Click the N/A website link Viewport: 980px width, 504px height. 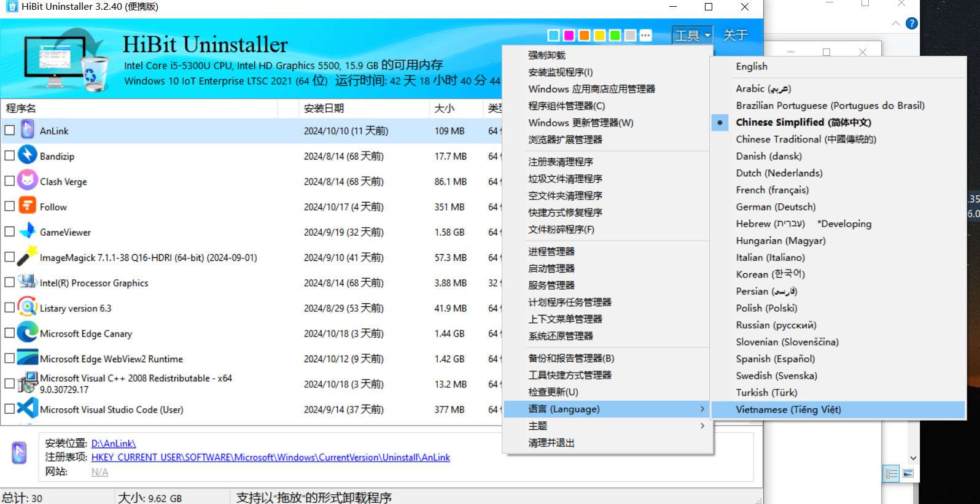point(99,472)
